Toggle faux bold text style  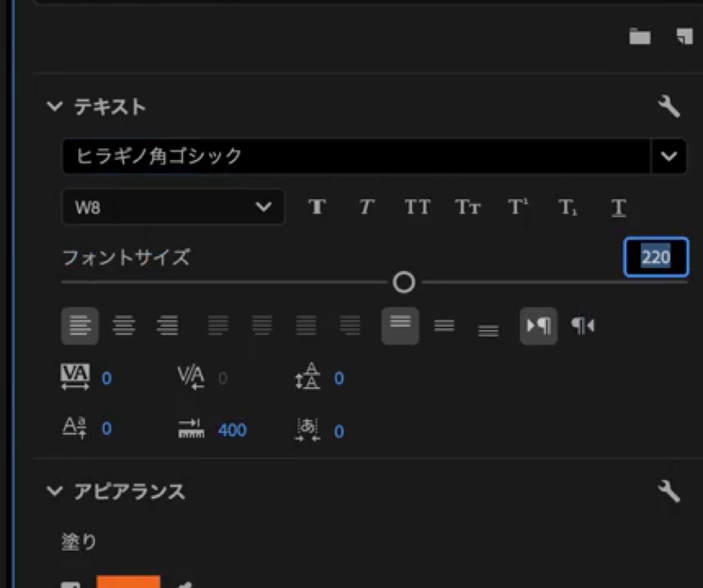317,207
